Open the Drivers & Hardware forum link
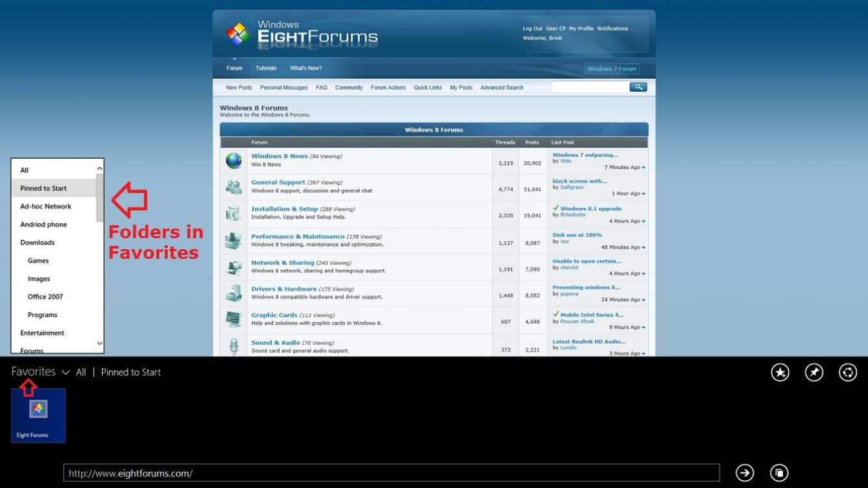Viewport: 868px width, 488px height. (284, 289)
